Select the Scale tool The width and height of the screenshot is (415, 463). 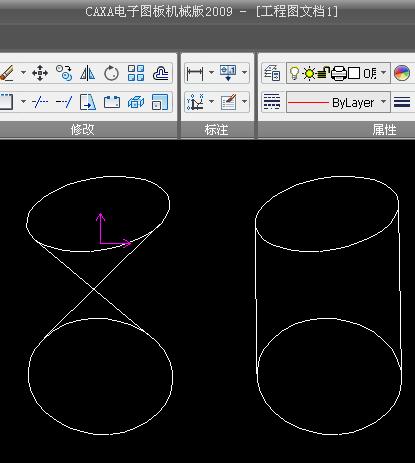(x=160, y=102)
